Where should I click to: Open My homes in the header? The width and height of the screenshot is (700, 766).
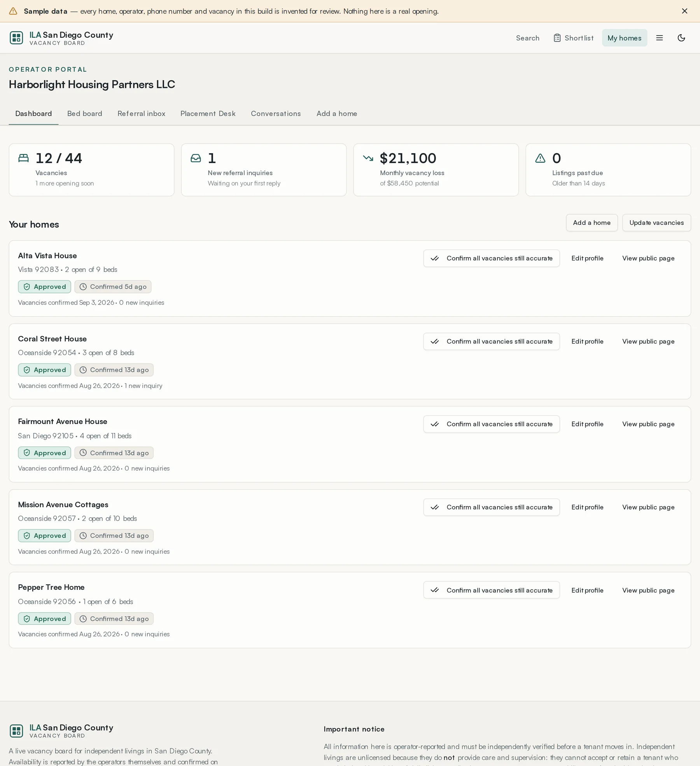pyautogui.click(x=625, y=38)
